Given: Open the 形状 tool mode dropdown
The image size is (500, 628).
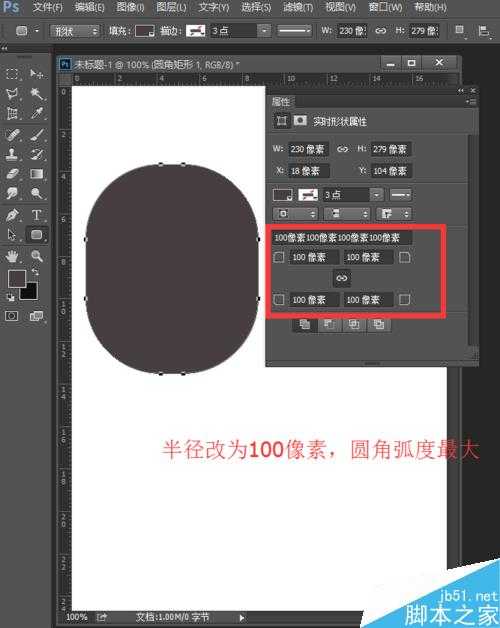Looking at the screenshot, I should (x=75, y=31).
